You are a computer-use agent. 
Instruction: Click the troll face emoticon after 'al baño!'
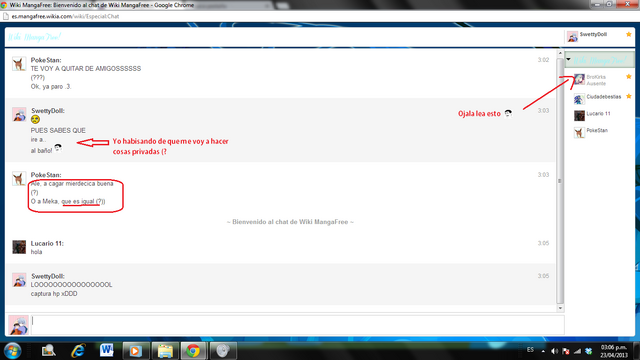click(x=58, y=147)
